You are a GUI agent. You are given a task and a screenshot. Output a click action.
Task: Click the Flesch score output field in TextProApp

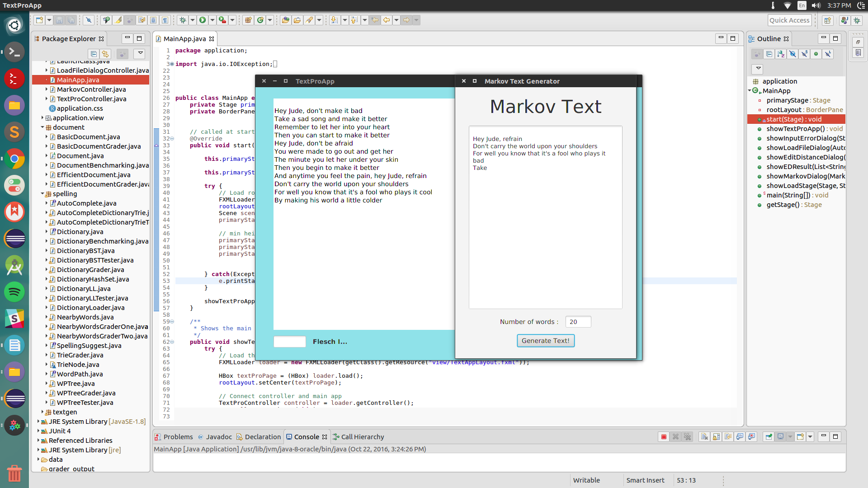(x=290, y=341)
